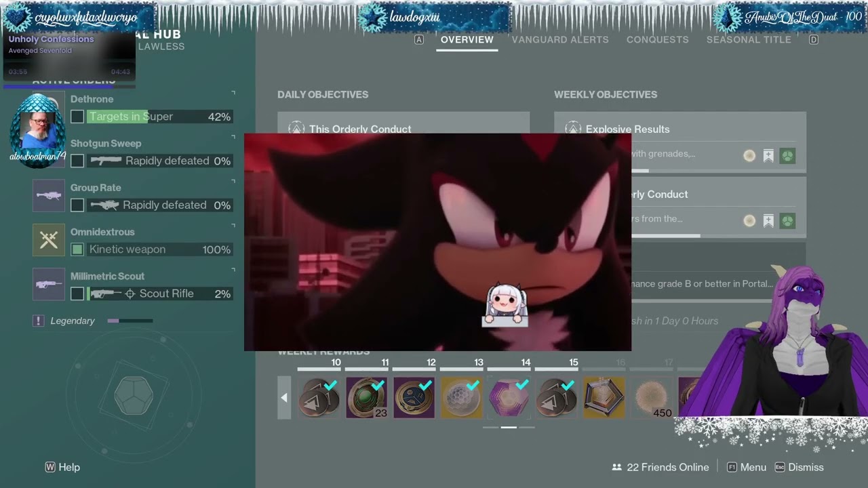
Task: Click the bookmark icon in Orderly Conduct row
Action: click(768, 220)
